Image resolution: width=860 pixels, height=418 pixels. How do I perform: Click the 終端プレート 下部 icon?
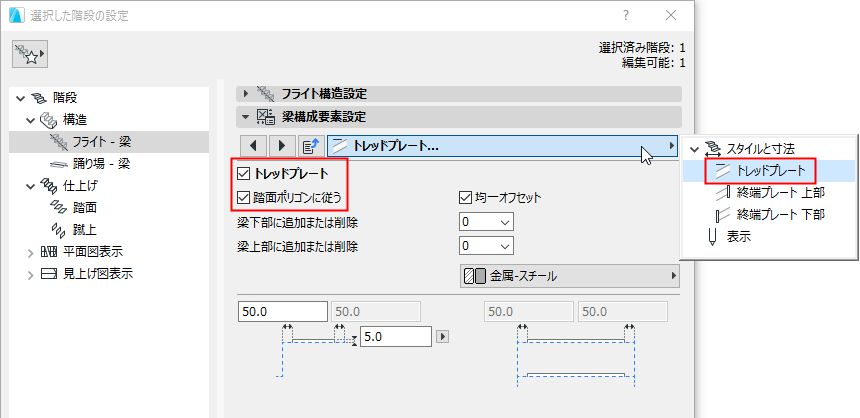tap(725, 214)
